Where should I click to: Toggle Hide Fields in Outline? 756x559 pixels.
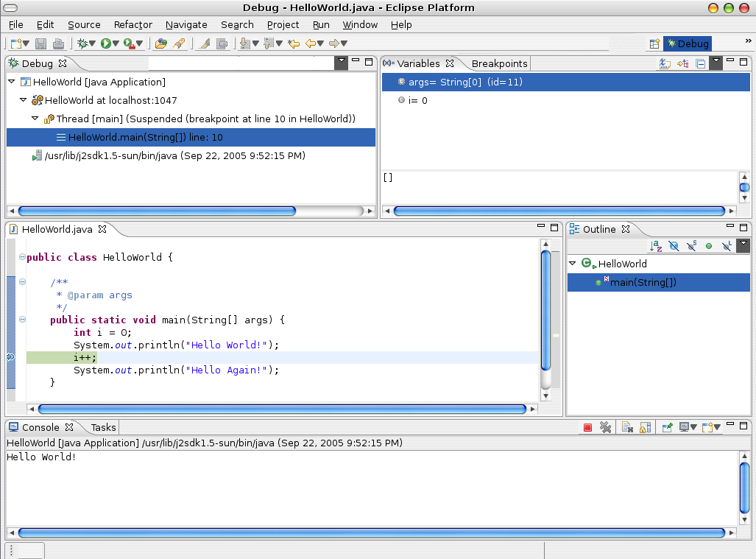click(674, 246)
